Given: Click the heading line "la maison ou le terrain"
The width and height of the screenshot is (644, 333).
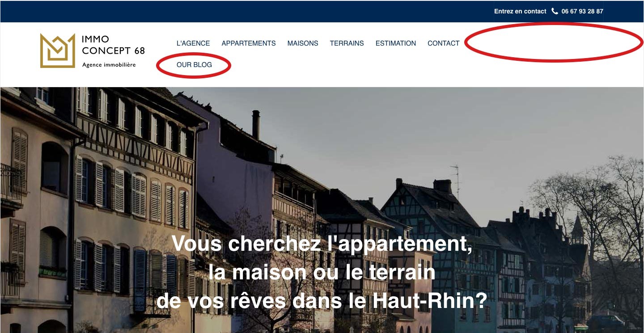Looking at the screenshot, I should click(x=322, y=272).
